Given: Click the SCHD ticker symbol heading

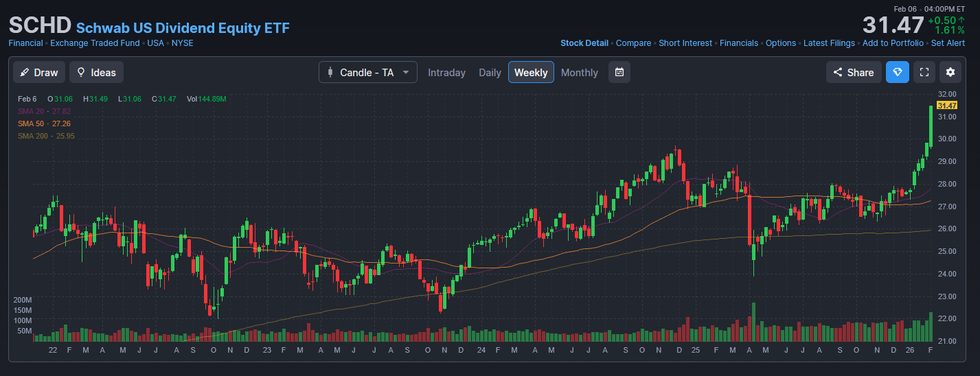Looking at the screenshot, I should point(40,25).
